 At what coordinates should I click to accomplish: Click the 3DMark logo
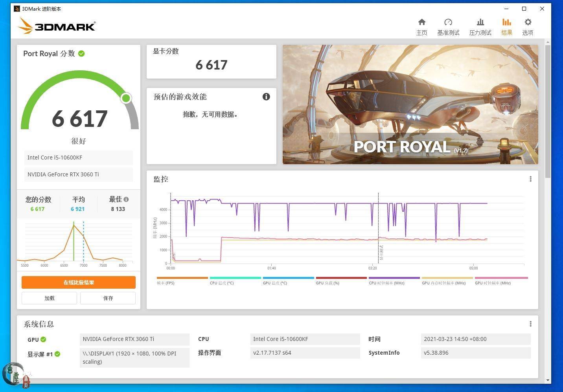[57, 26]
